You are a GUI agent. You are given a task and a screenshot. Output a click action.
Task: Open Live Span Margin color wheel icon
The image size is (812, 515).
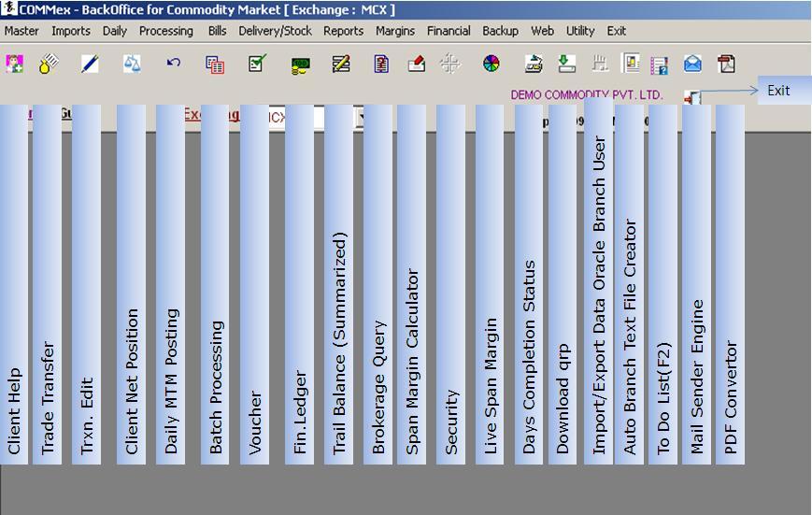491,64
